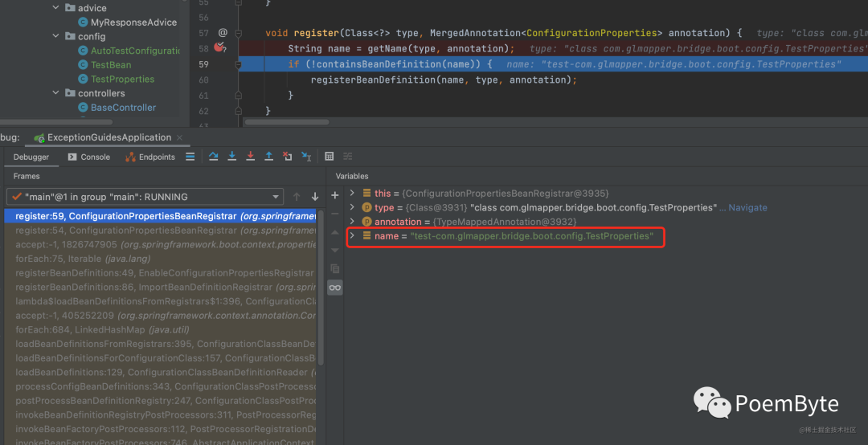The height and width of the screenshot is (445, 868).
Task: Select frame loadBeanDefinitions:129
Action: (x=161, y=372)
